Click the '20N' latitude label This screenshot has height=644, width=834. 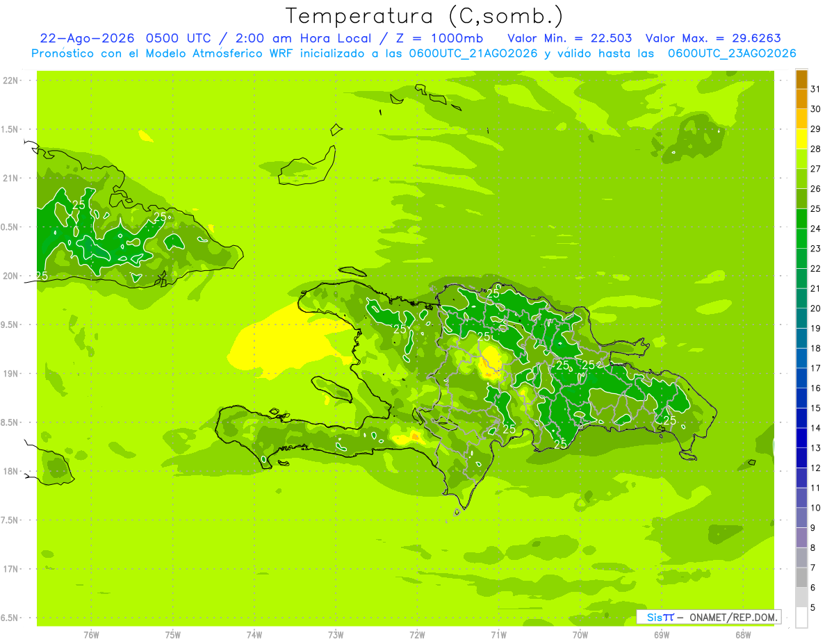pyautogui.click(x=10, y=276)
